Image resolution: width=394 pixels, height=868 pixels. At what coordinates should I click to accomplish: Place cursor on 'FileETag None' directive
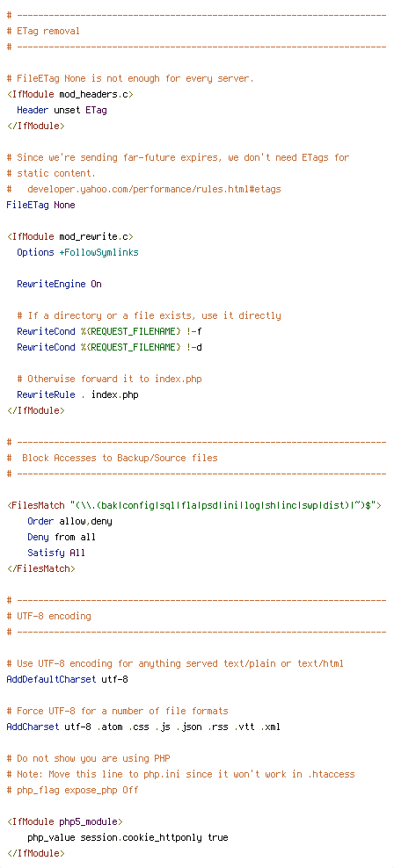[x=41, y=205]
